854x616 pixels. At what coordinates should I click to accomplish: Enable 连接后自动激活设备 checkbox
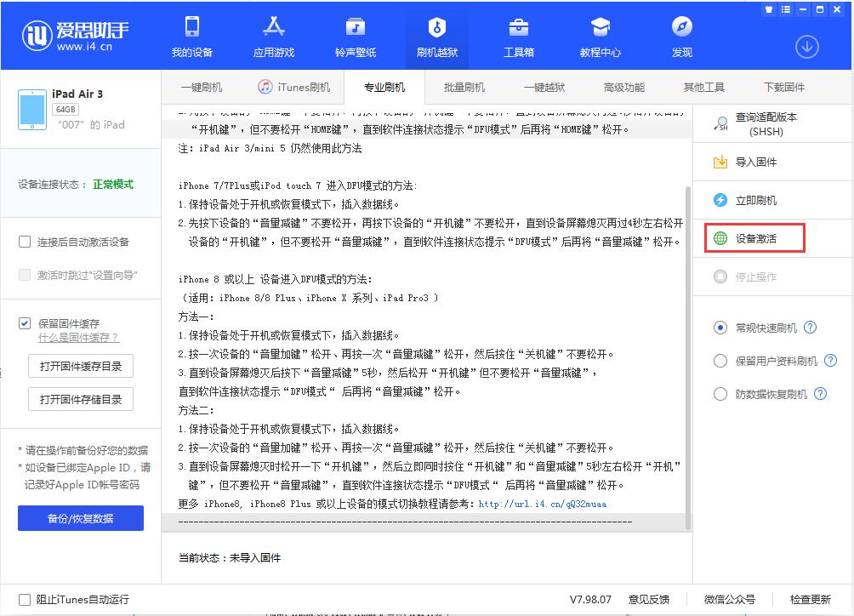pos(24,240)
